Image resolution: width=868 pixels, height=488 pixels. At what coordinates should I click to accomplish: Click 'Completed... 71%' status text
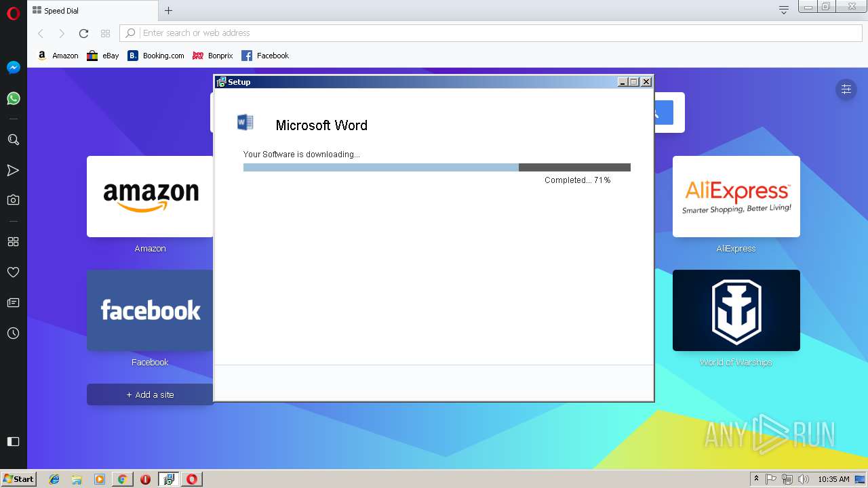[x=578, y=180]
